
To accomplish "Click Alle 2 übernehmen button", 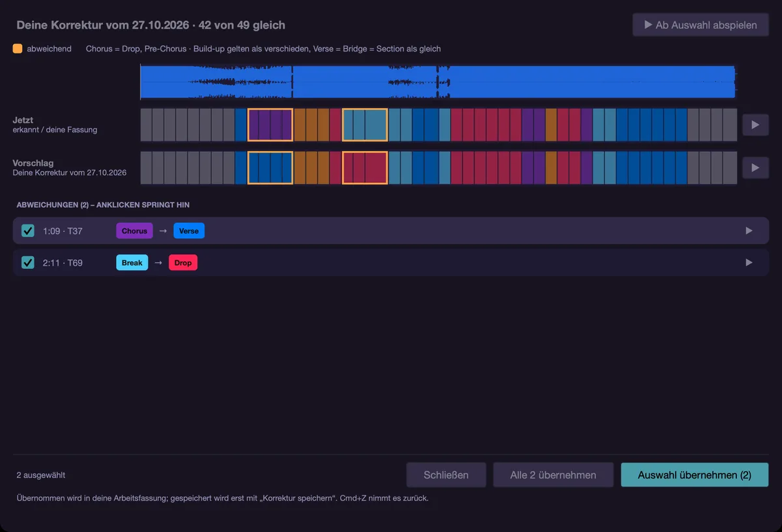I will pos(553,475).
